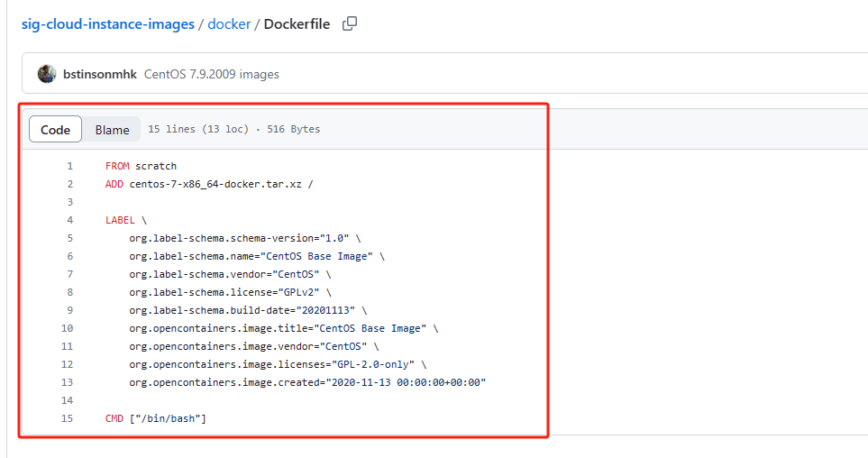Image resolution: width=868 pixels, height=458 pixels.
Task: Select line number 2
Action: click(x=69, y=184)
